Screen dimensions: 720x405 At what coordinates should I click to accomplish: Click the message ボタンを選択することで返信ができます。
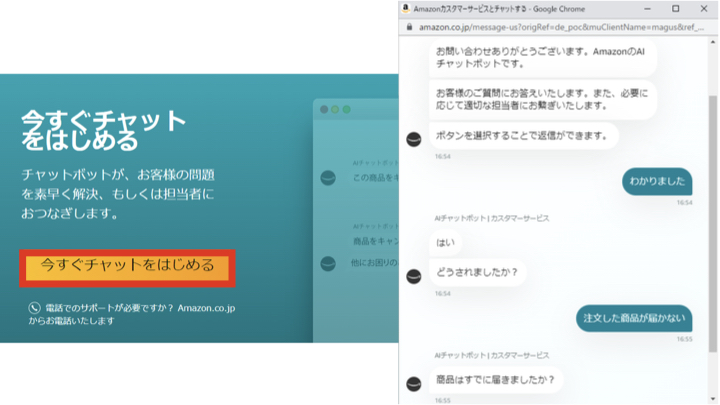(x=524, y=135)
